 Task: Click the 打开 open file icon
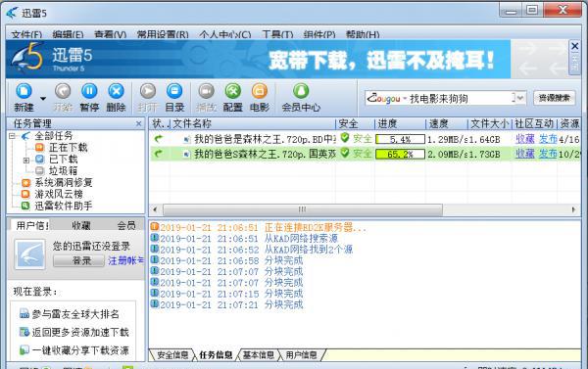(148, 91)
